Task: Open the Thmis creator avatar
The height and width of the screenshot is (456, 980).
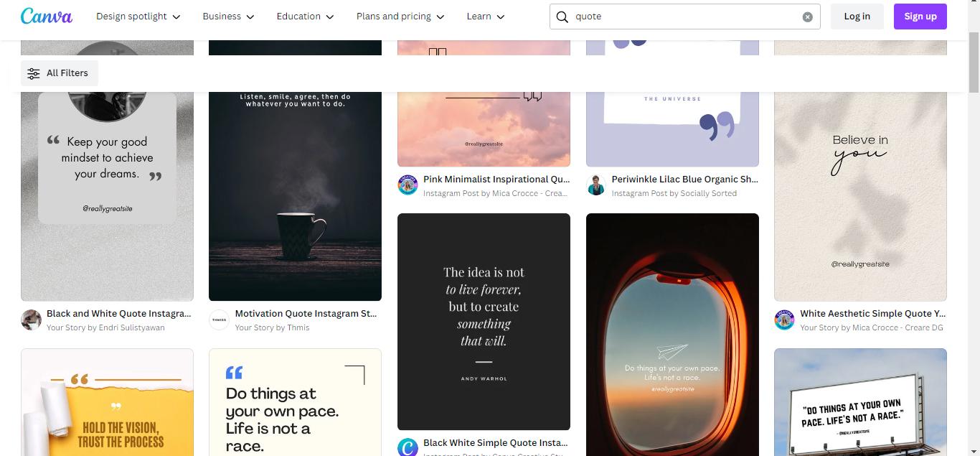Action: (x=219, y=320)
